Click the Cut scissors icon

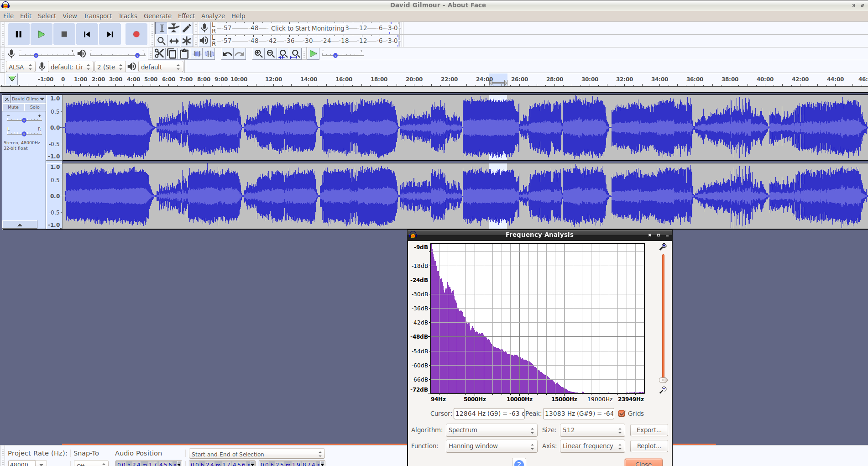159,54
